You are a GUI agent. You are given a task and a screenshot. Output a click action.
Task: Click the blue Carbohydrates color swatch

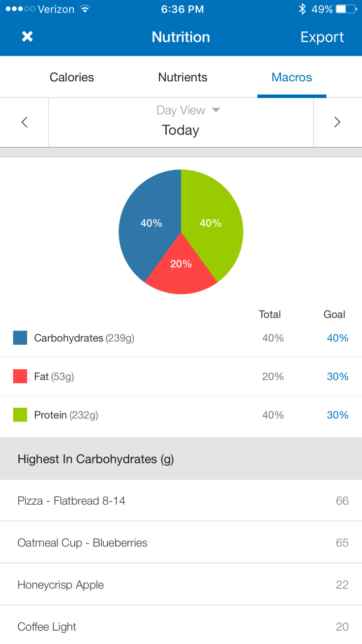[20, 338]
